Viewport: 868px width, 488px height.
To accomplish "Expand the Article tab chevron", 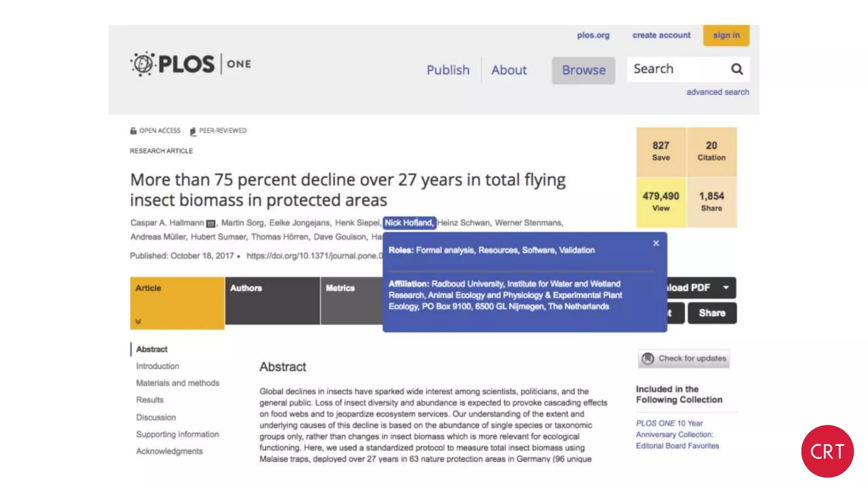I will pyautogui.click(x=138, y=322).
